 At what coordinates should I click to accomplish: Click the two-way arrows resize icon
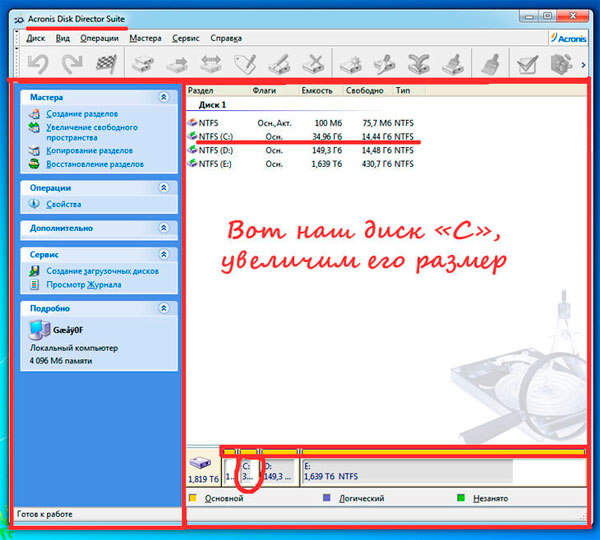click(211, 65)
